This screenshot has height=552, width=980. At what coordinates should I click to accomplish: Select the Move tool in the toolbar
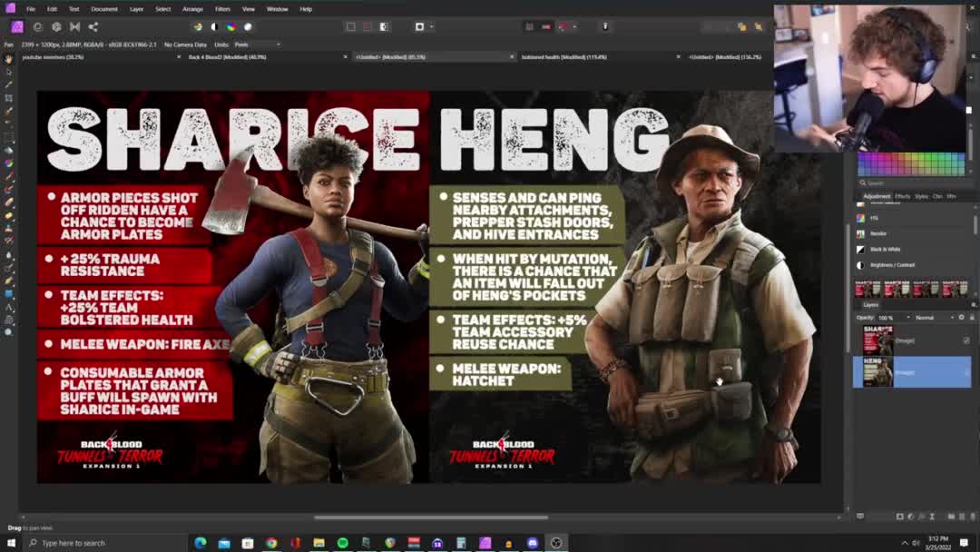[x=9, y=72]
